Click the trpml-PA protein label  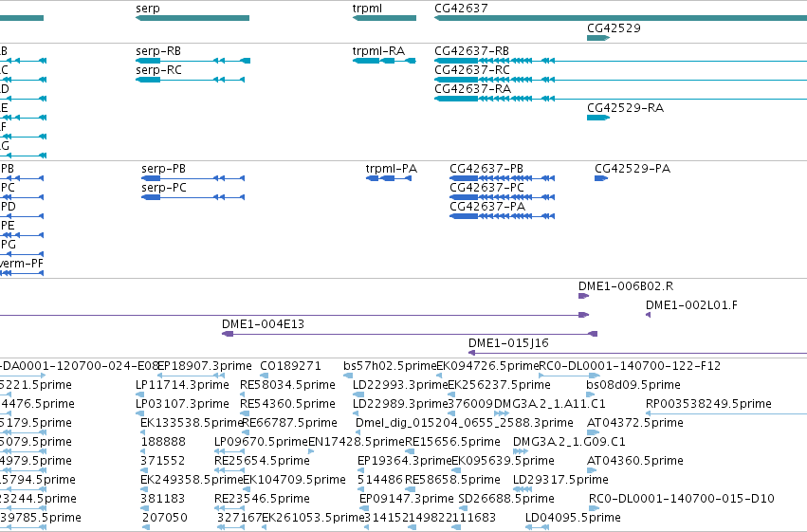pyautogui.click(x=391, y=169)
